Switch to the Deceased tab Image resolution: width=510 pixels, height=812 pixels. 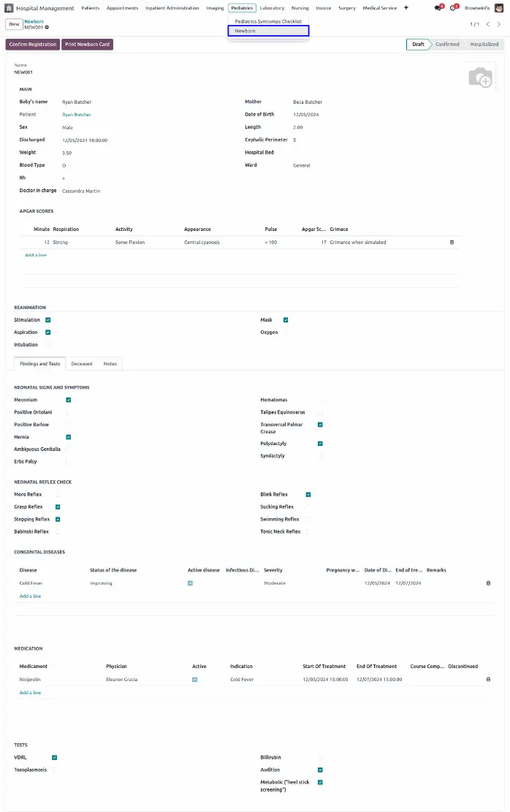(x=82, y=364)
